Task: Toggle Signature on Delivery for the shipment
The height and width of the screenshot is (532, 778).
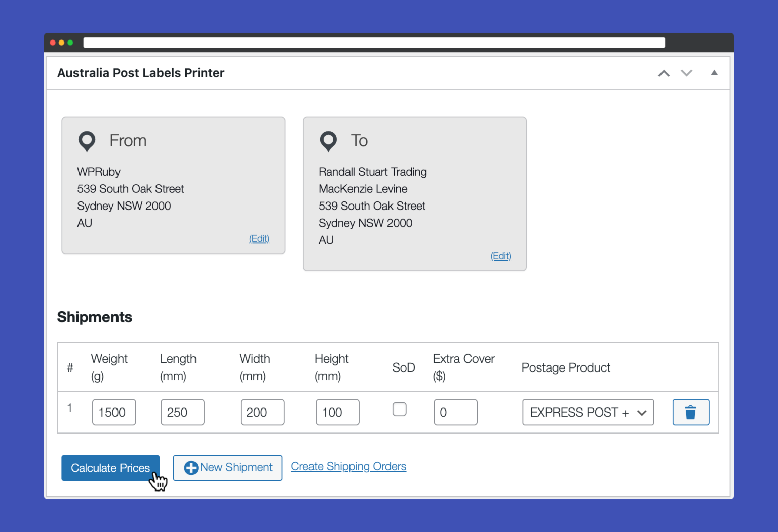Action: [x=400, y=409]
